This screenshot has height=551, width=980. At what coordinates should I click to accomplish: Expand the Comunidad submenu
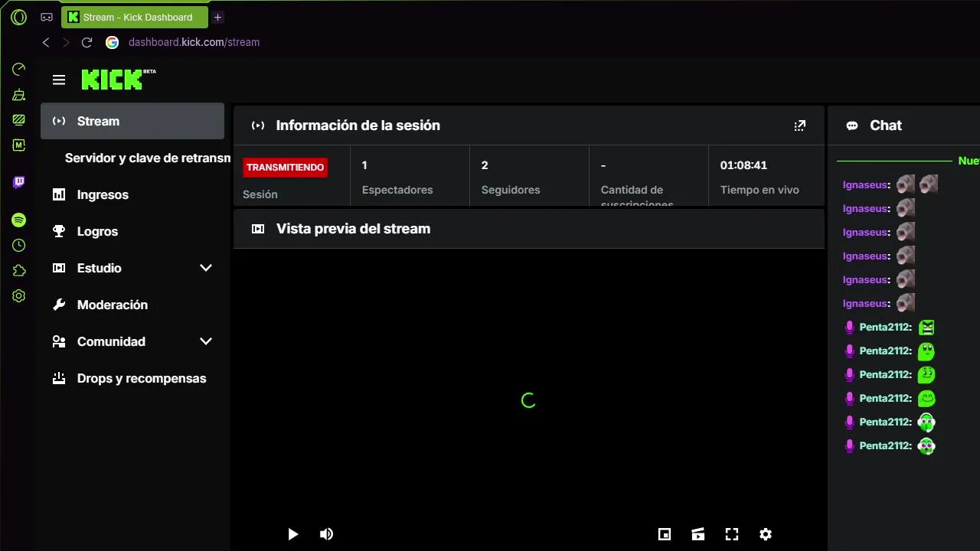[x=206, y=341]
